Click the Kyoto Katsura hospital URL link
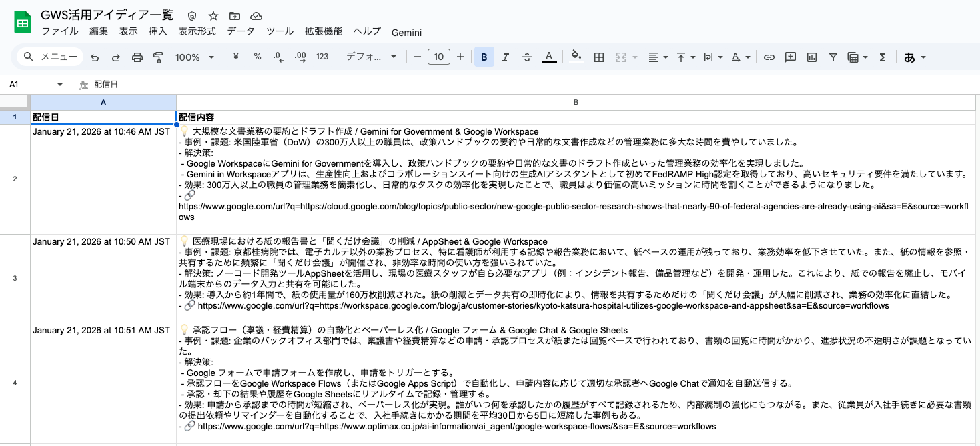Image resolution: width=980 pixels, height=446 pixels. point(543,305)
